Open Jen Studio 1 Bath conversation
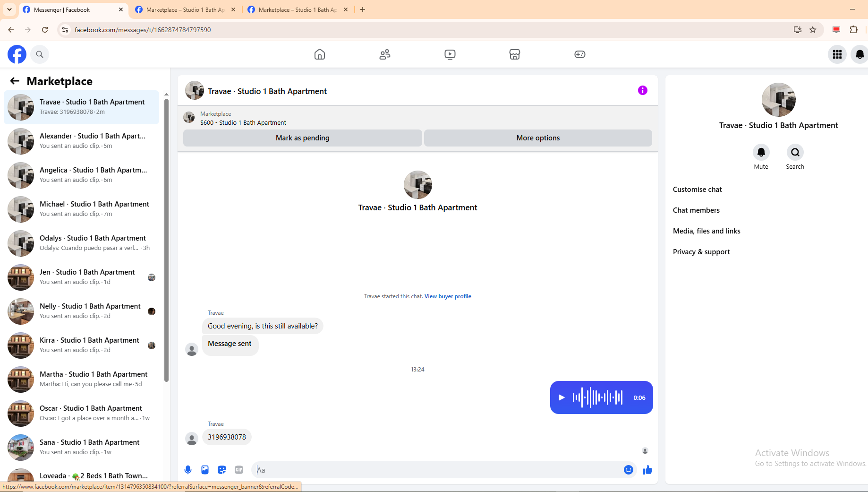The width and height of the screenshot is (868, 492). (x=81, y=277)
